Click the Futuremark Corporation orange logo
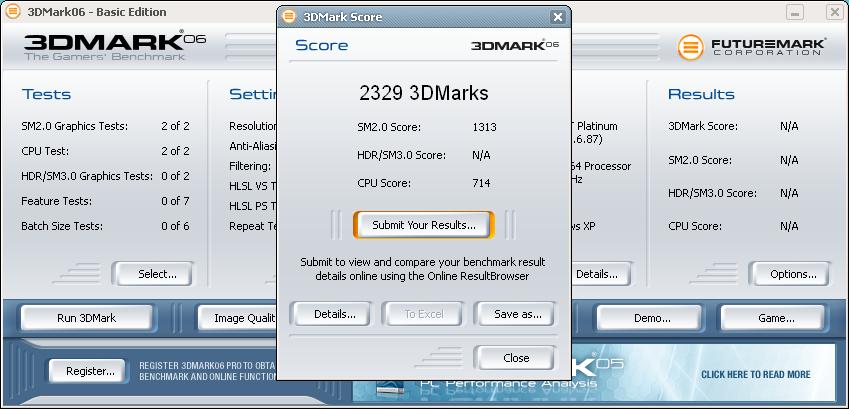 pos(690,47)
